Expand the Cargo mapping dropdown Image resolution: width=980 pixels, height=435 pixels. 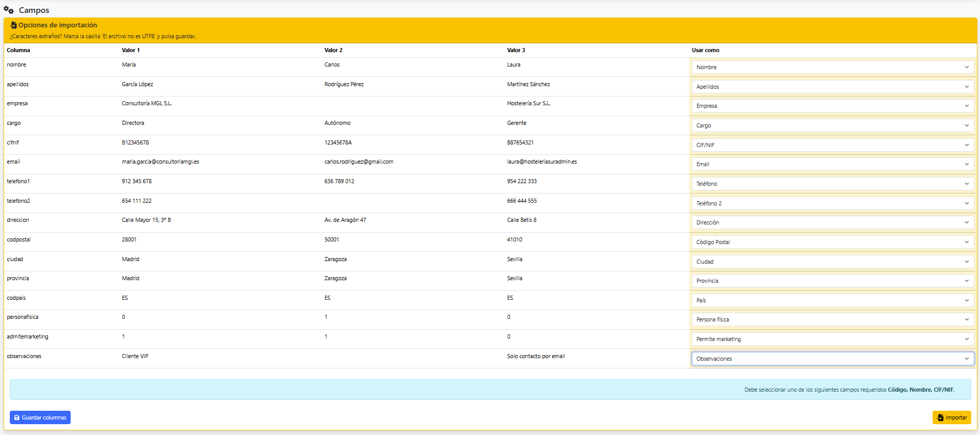pyautogui.click(x=833, y=125)
